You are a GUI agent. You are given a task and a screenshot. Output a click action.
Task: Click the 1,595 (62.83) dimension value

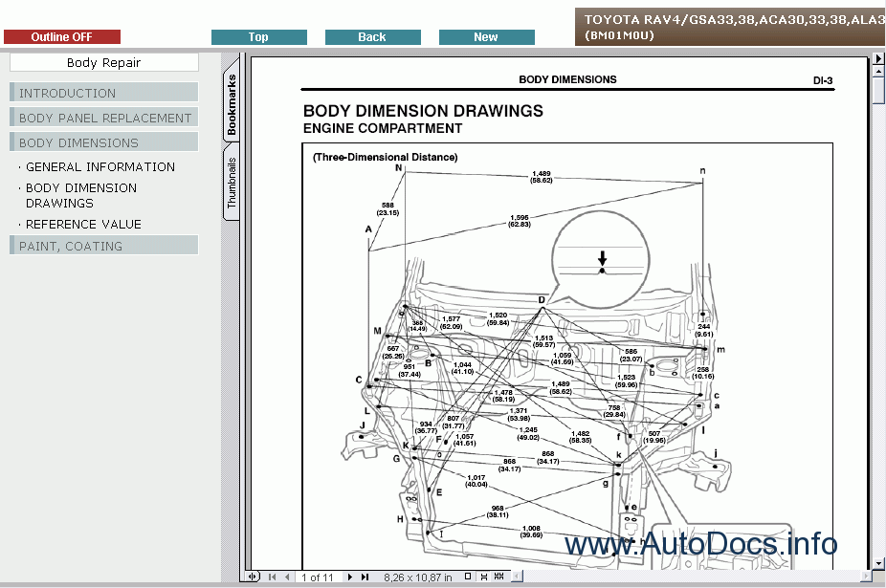click(x=520, y=221)
